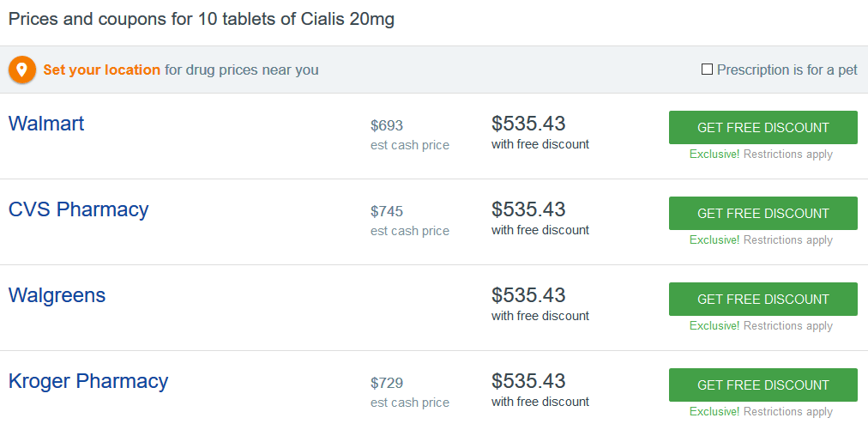This screenshot has height=424, width=868.
Task: Open the Walmart pharmacy link
Action: [46, 123]
